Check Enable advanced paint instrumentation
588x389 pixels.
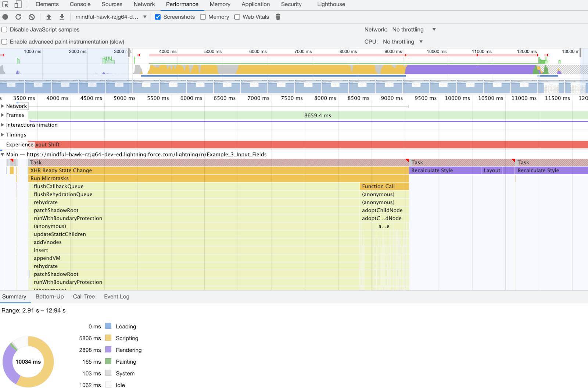pos(4,42)
